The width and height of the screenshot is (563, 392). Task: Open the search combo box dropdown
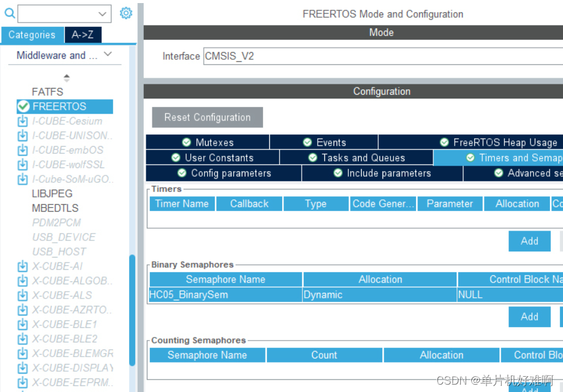[102, 14]
